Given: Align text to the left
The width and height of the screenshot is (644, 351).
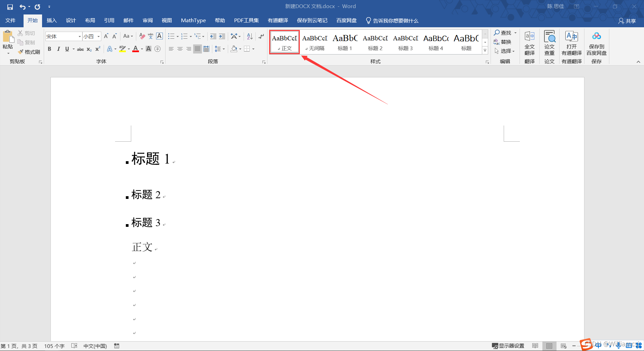Looking at the screenshot, I should [x=171, y=49].
